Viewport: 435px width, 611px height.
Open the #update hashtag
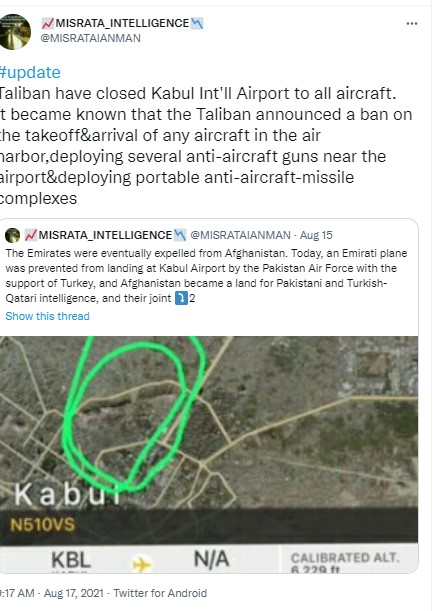coord(30,72)
